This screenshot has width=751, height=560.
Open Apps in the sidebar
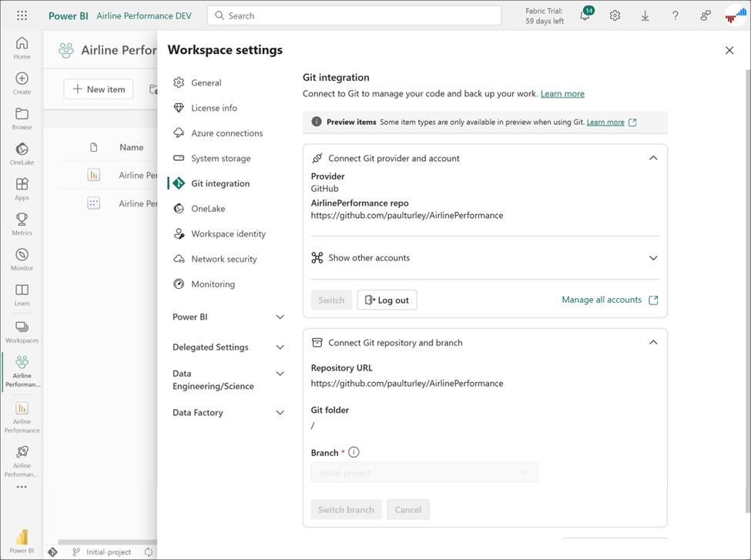[22, 189]
